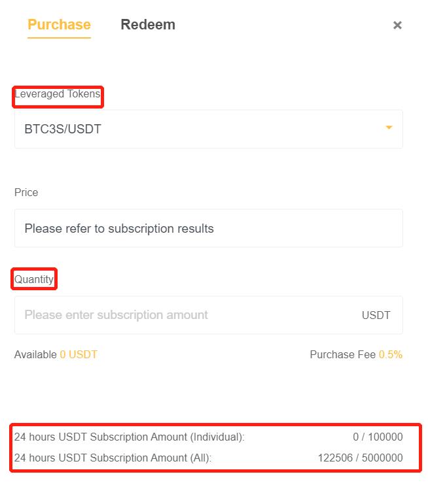Click the USDT unit in the quantity field

376,316
